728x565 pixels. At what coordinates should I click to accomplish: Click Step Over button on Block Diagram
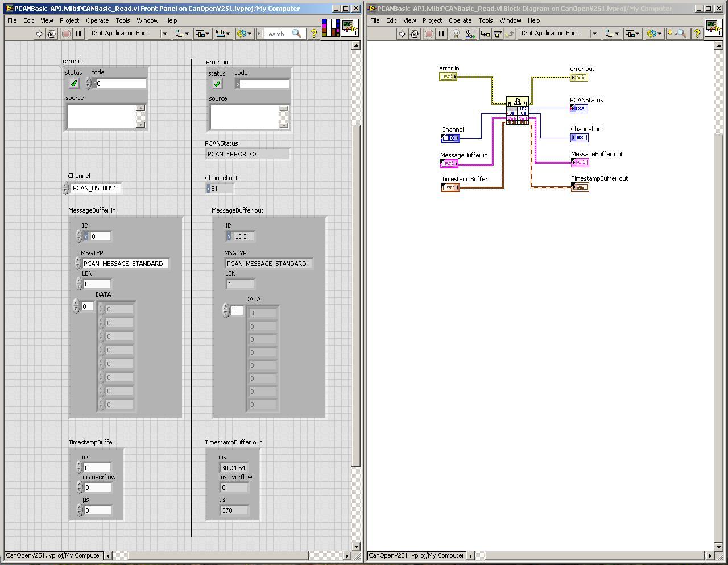coord(497,34)
